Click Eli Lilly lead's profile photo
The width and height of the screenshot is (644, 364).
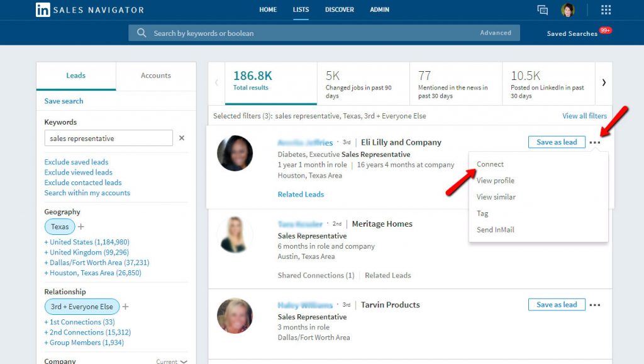coord(235,154)
